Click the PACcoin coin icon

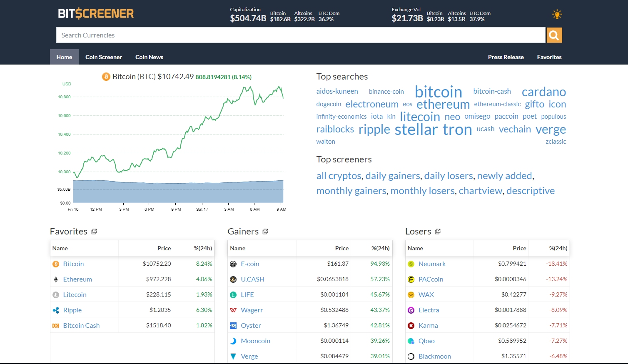pos(411,279)
